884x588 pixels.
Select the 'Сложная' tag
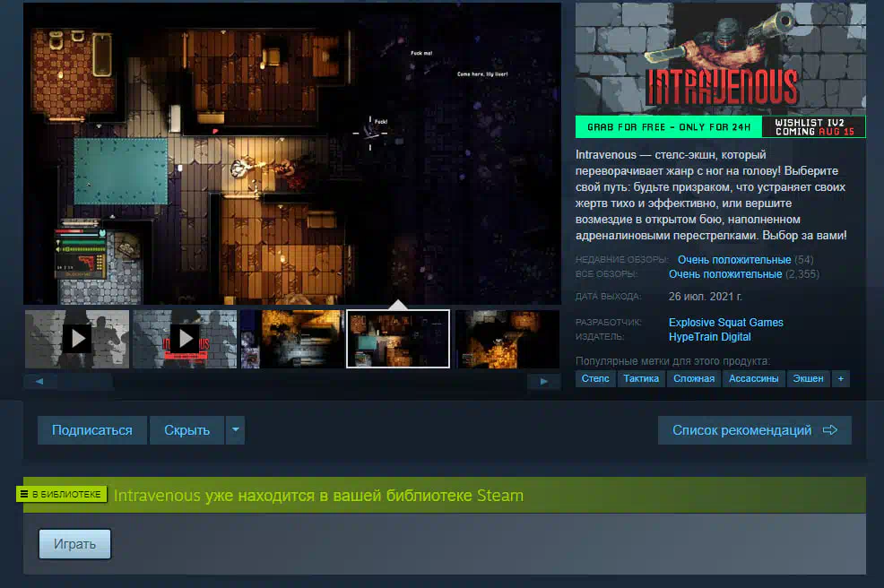pyautogui.click(x=694, y=379)
